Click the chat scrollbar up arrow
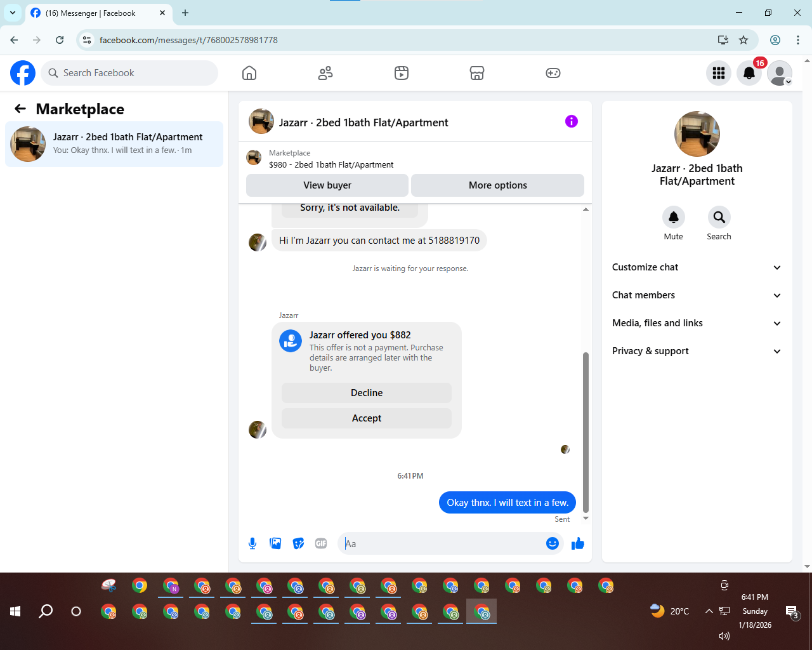This screenshot has width=812, height=650. (586, 209)
